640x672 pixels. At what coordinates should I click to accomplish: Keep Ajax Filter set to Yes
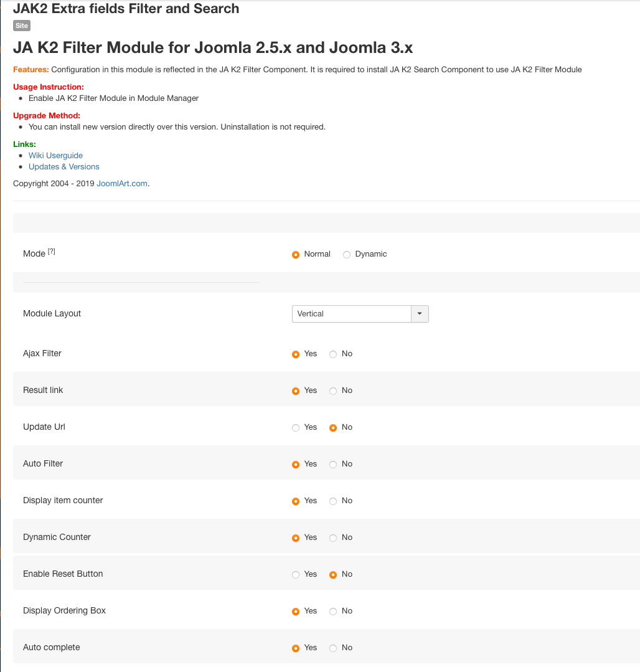coord(296,354)
